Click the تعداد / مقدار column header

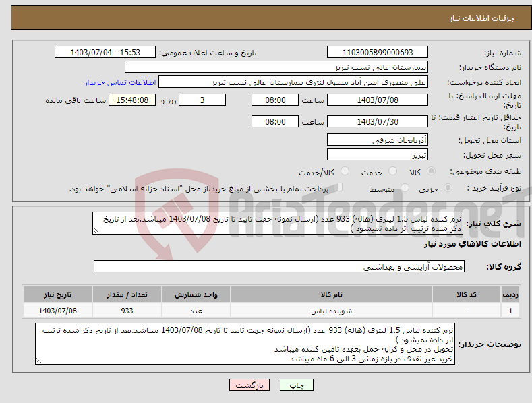127,294
